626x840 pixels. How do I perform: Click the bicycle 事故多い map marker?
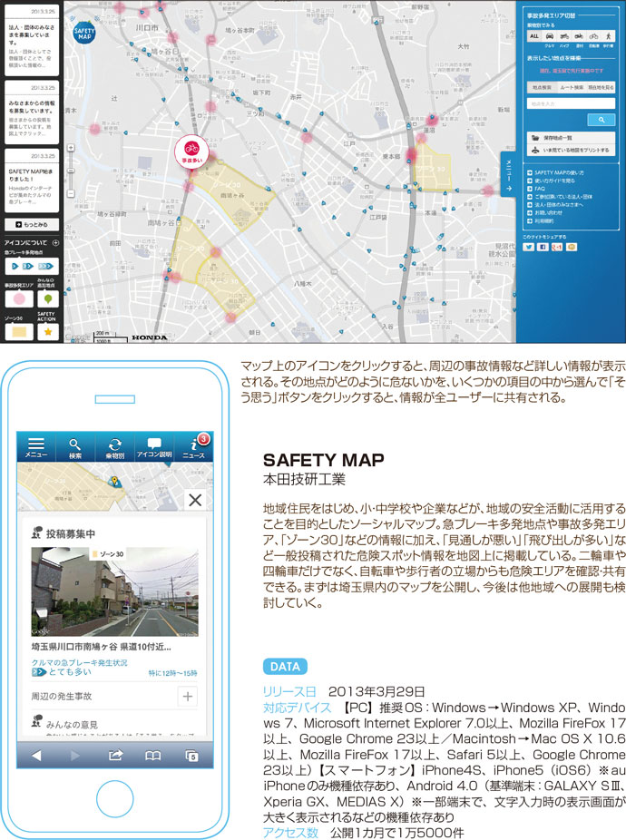coord(191,151)
